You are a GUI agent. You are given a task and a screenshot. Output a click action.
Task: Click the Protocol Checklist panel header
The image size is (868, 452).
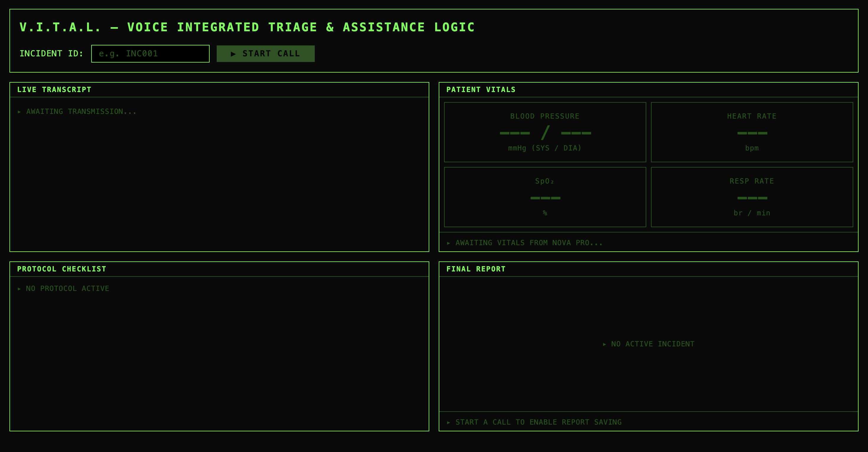[61, 269]
